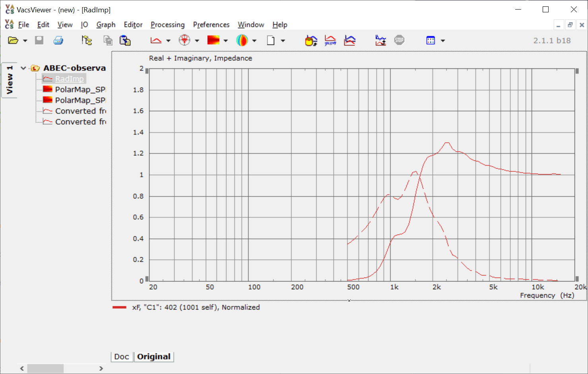
Task: Switch to the Doc tab
Action: [x=122, y=357]
